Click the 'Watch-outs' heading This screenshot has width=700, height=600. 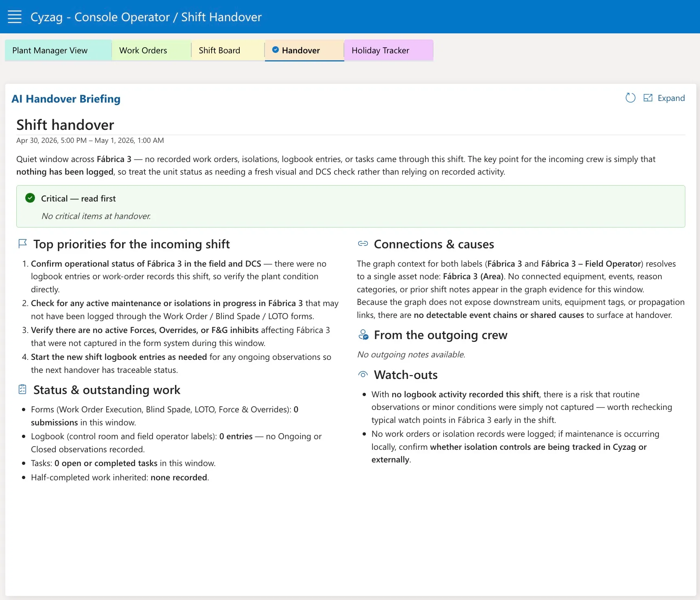pos(406,374)
